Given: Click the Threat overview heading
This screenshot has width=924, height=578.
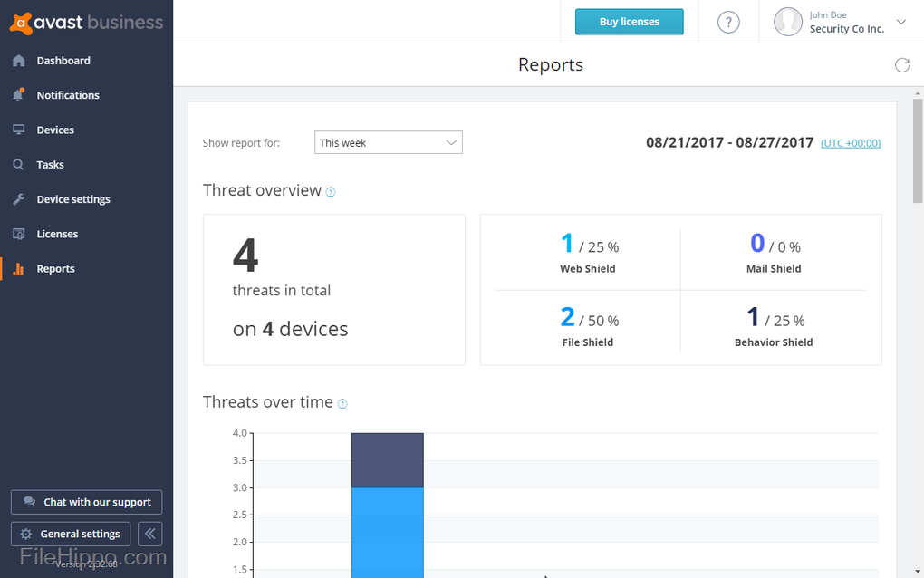Looking at the screenshot, I should pos(262,190).
